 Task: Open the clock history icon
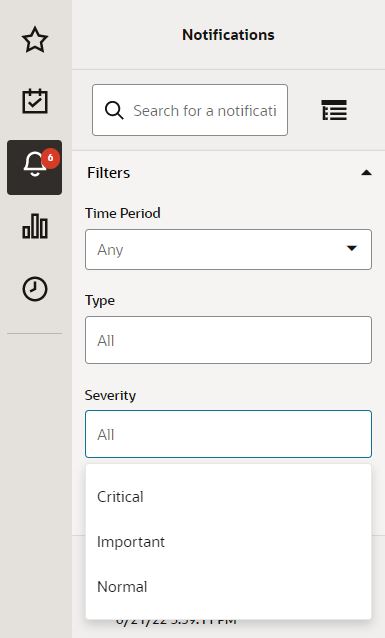35,289
